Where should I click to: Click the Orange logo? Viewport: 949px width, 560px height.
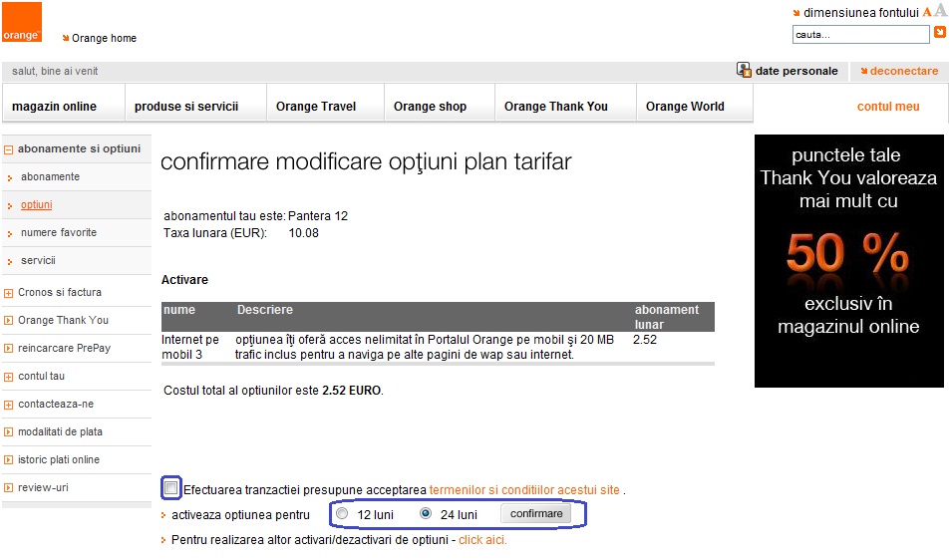[x=22, y=22]
